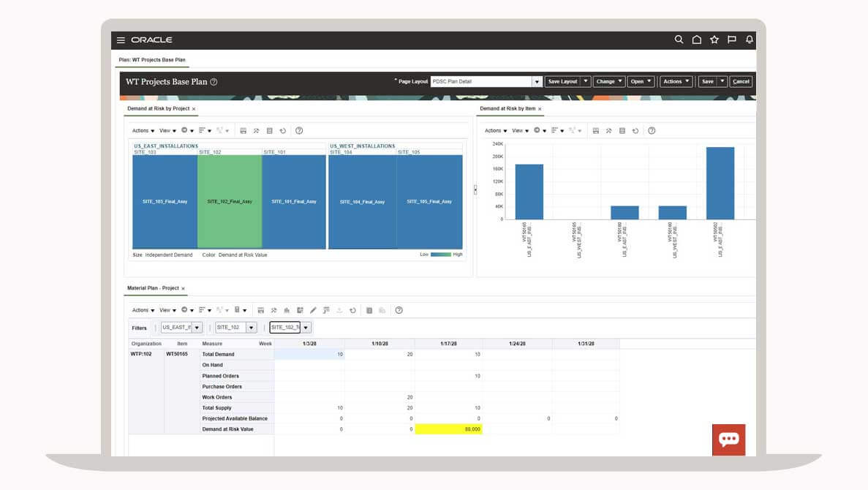This screenshot has width=868, height=490.
Task: Click the watchlist flag icon in header
Action: pyautogui.click(x=732, y=40)
